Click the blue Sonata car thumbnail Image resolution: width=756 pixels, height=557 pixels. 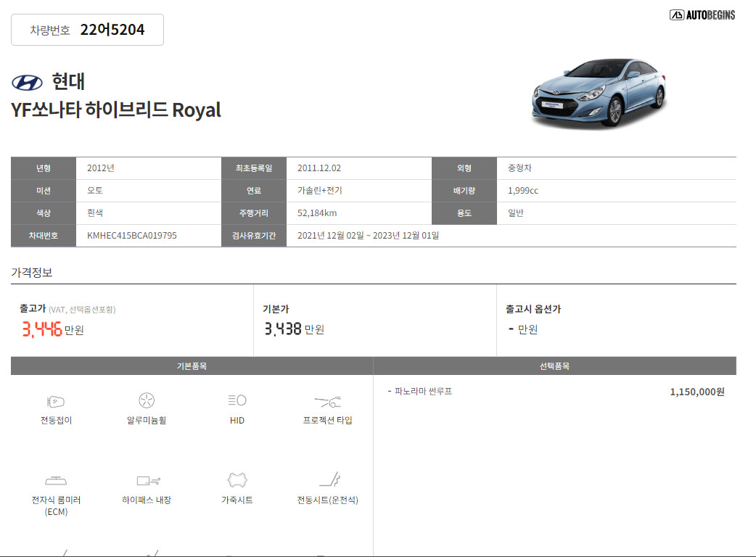tap(599, 93)
